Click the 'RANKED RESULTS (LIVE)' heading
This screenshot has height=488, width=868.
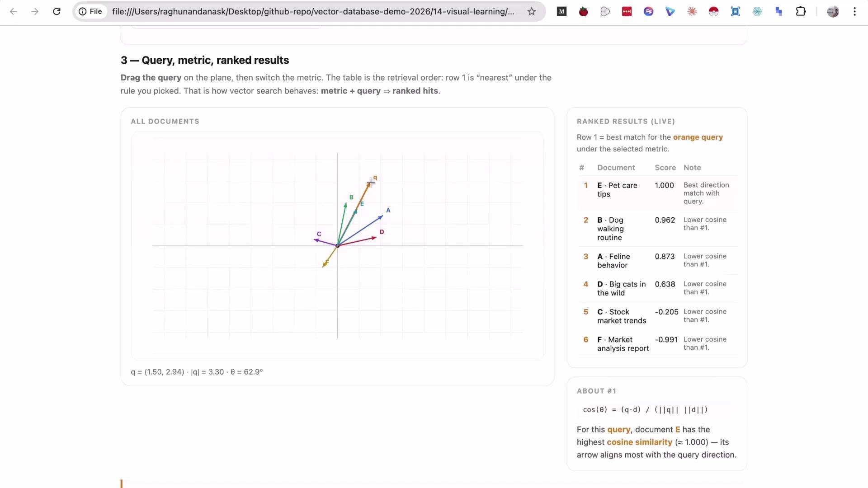626,122
